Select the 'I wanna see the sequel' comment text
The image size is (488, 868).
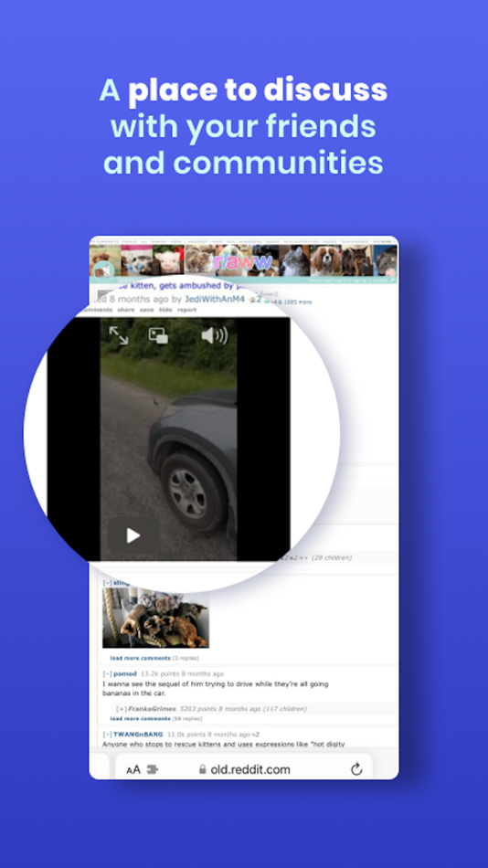[x=215, y=689]
